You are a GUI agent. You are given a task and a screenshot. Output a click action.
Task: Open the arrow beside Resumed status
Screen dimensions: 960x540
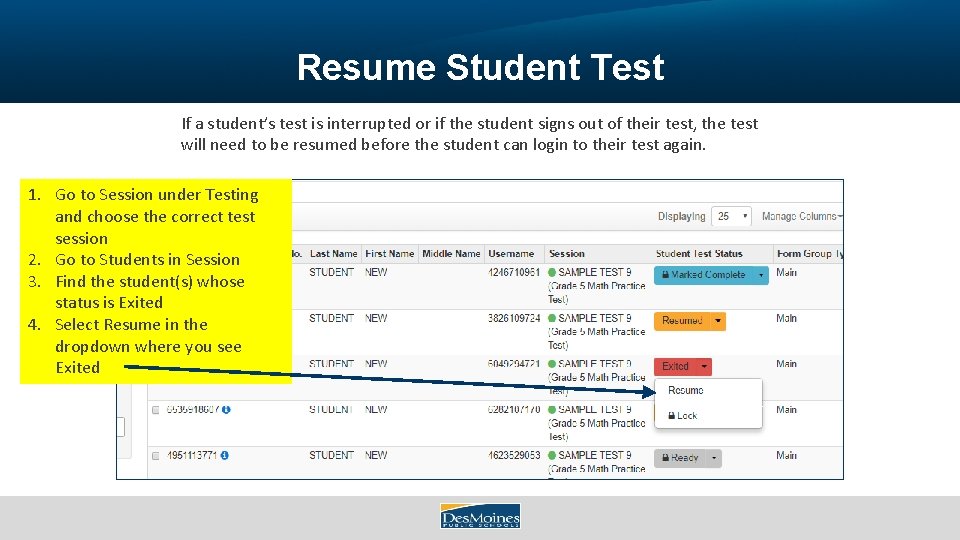(718, 321)
